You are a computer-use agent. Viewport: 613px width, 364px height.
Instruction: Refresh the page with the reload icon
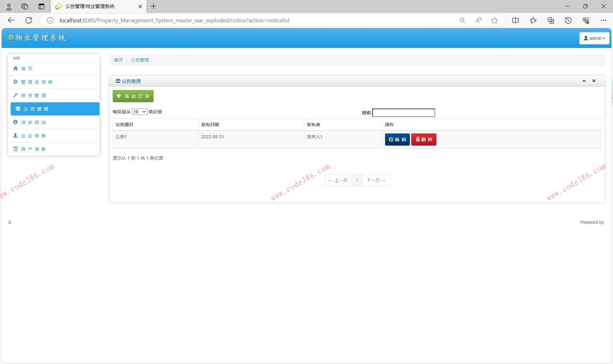click(29, 20)
